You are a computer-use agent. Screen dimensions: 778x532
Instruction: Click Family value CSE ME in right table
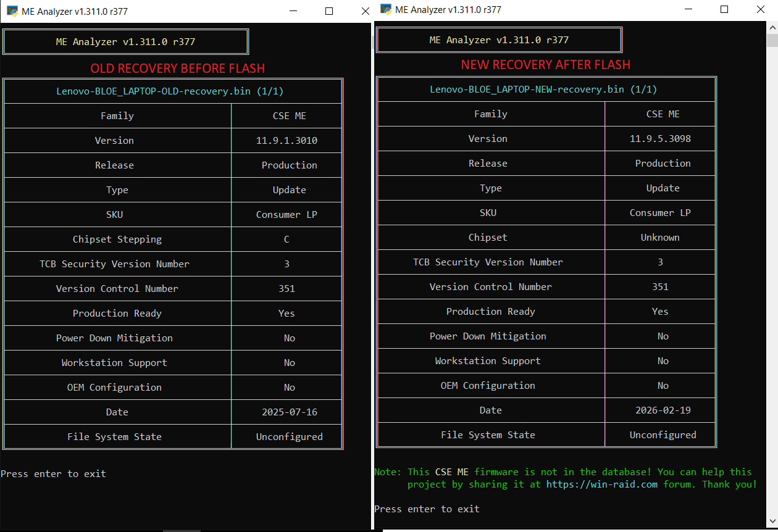[x=663, y=114]
